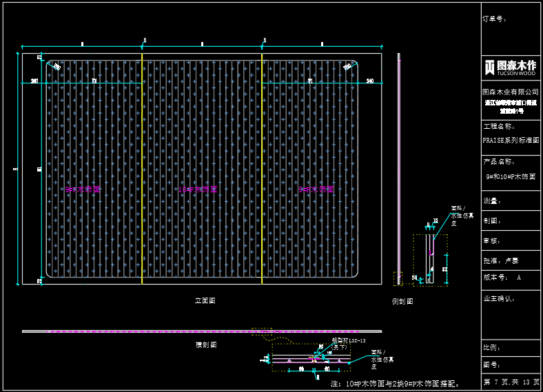The image size is (543, 392).
Task: Click the Tucson Wood logo icon
Action: pyautogui.click(x=489, y=67)
